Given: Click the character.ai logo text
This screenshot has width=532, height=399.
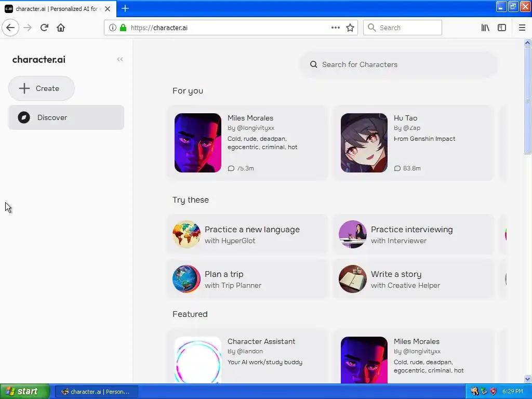Looking at the screenshot, I should click(38, 59).
